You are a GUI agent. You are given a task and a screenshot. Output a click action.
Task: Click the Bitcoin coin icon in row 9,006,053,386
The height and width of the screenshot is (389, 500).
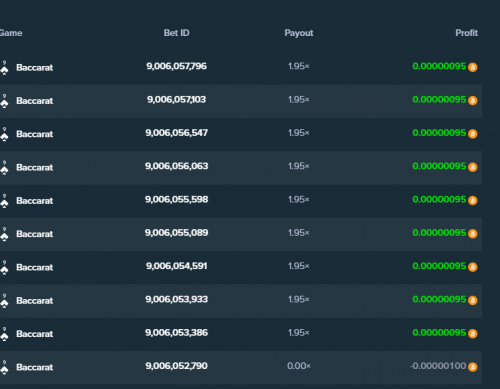(x=473, y=334)
